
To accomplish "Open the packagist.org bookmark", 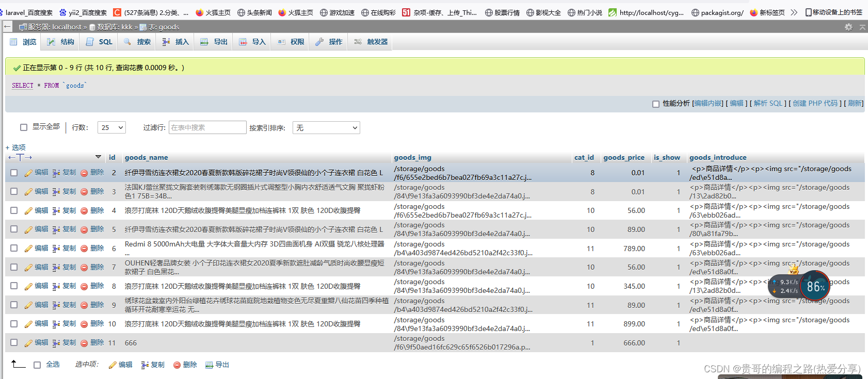I will click(x=717, y=12).
